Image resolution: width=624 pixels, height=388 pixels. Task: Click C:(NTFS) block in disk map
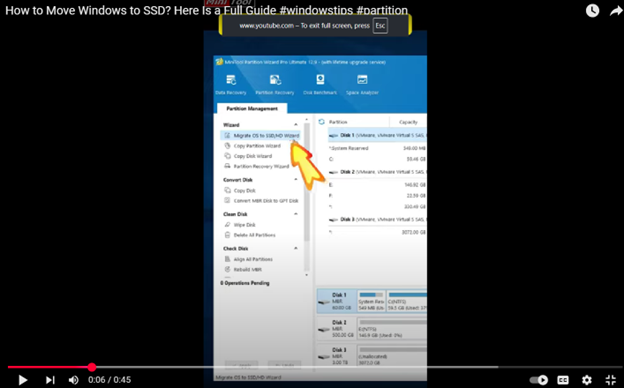click(407, 301)
